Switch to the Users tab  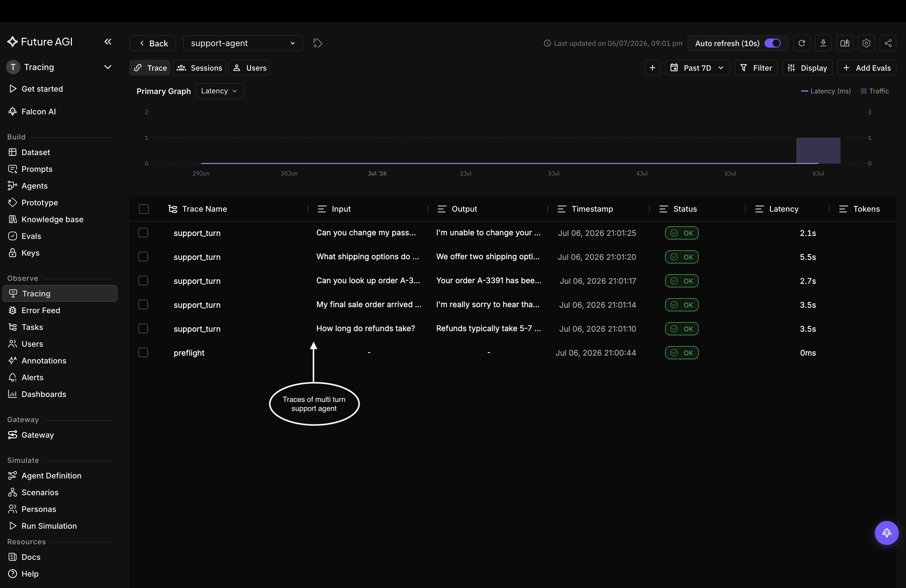tap(249, 68)
